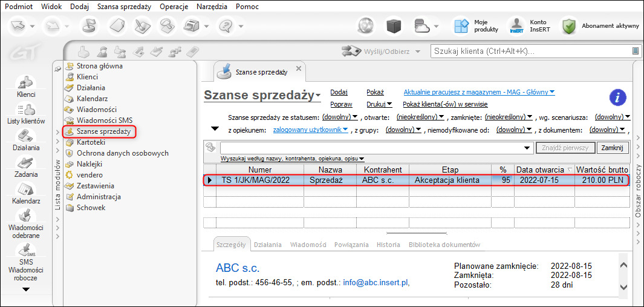Click the icon left of search field
The height and width of the screenshot is (307, 644).
pyautogui.click(x=211, y=147)
